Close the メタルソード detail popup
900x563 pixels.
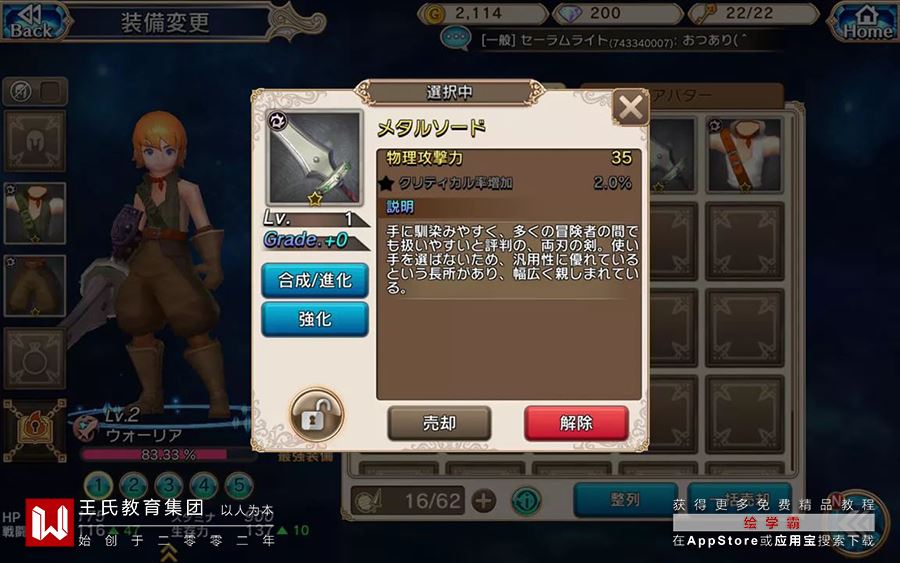[x=630, y=107]
